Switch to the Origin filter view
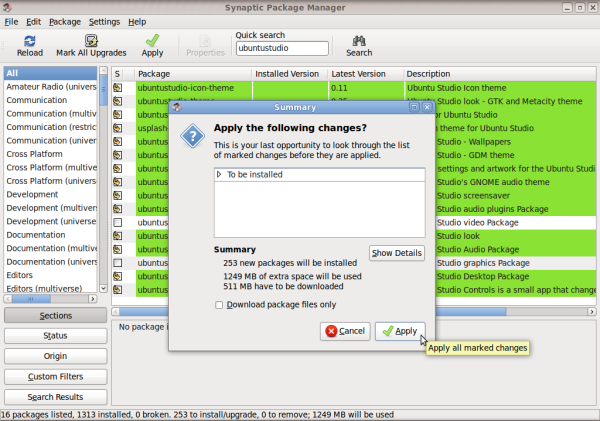 [55, 356]
